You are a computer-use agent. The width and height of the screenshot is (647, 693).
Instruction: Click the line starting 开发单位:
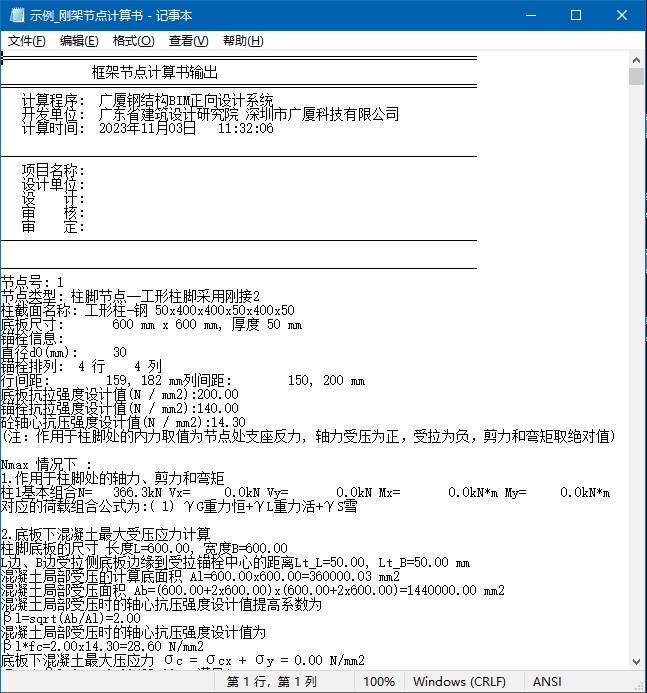click(x=210, y=114)
